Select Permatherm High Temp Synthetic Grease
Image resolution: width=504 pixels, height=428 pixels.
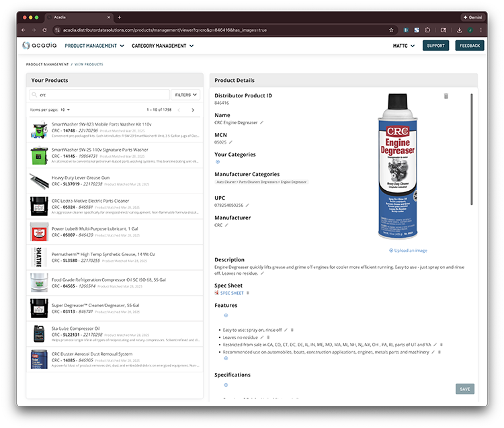(x=115, y=257)
